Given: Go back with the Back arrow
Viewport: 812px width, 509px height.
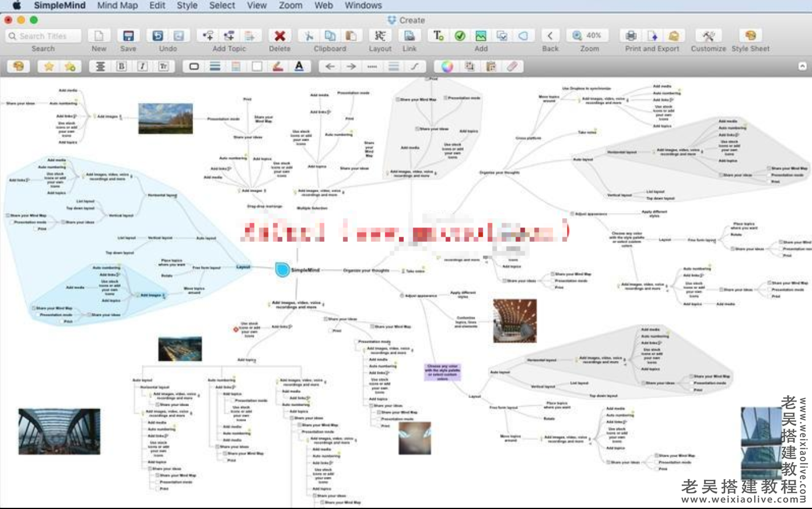Looking at the screenshot, I should pyautogui.click(x=550, y=36).
